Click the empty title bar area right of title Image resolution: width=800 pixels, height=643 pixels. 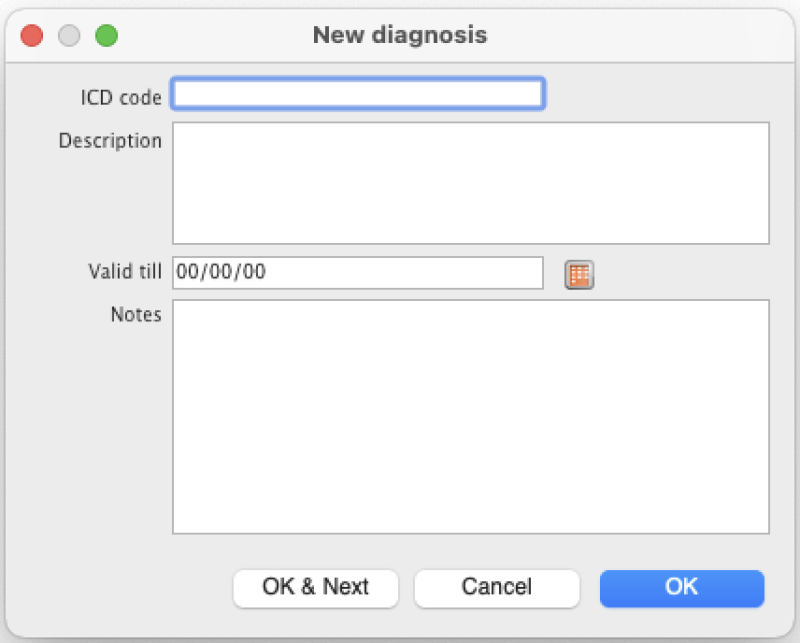tap(640, 35)
